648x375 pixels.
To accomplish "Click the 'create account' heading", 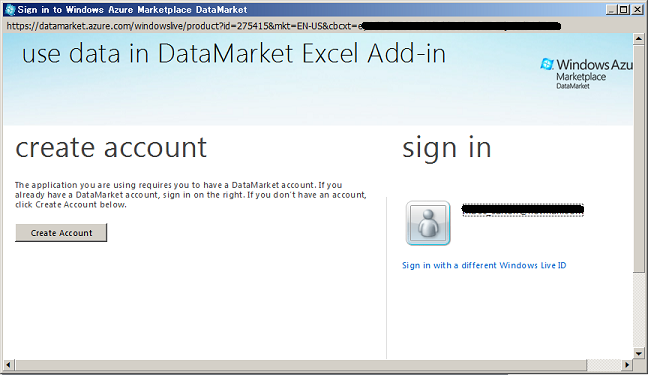I will pyautogui.click(x=111, y=148).
